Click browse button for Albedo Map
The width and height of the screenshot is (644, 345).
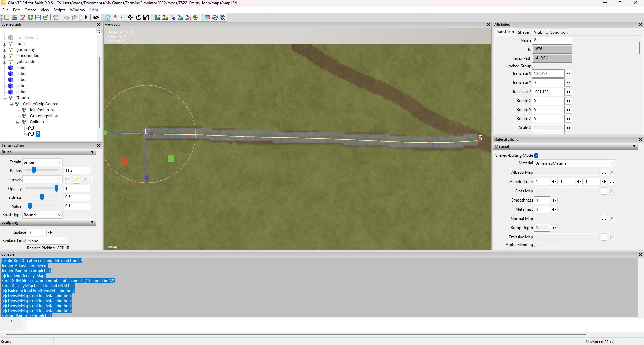coord(604,173)
